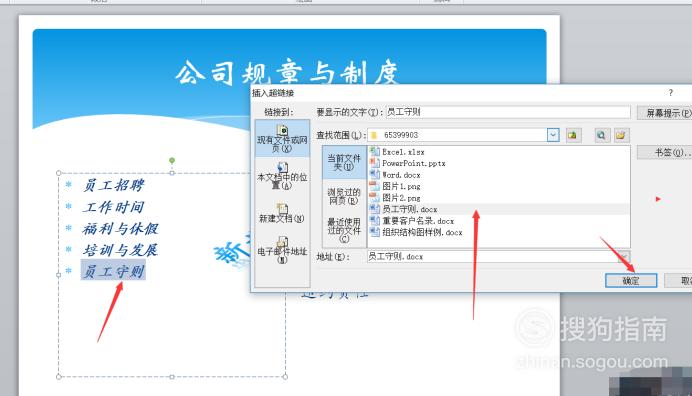Click slide bullet text 工作时间
The width and height of the screenshot is (692, 396).
pyautogui.click(x=114, y=207)
